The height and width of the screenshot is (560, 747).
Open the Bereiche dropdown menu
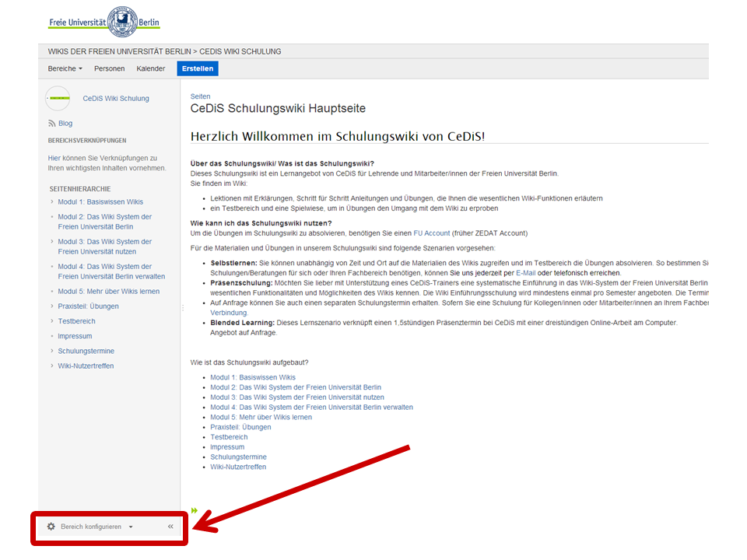[65, 68]
